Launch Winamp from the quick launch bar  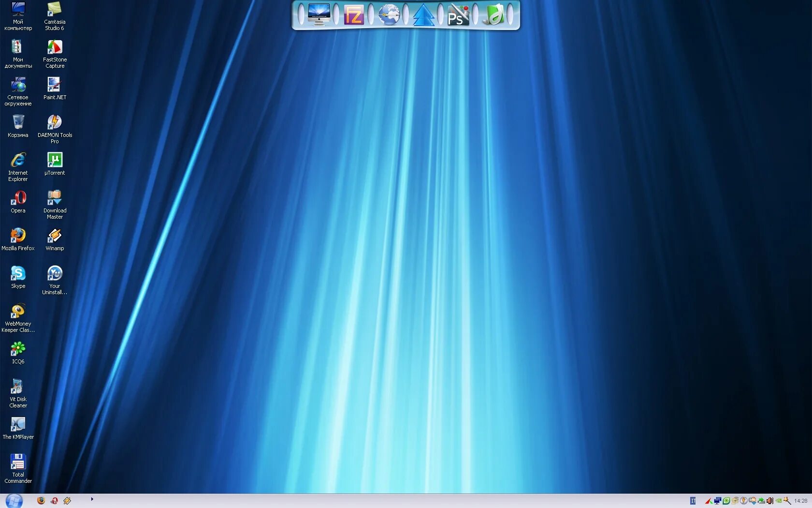tap(67, 501)
